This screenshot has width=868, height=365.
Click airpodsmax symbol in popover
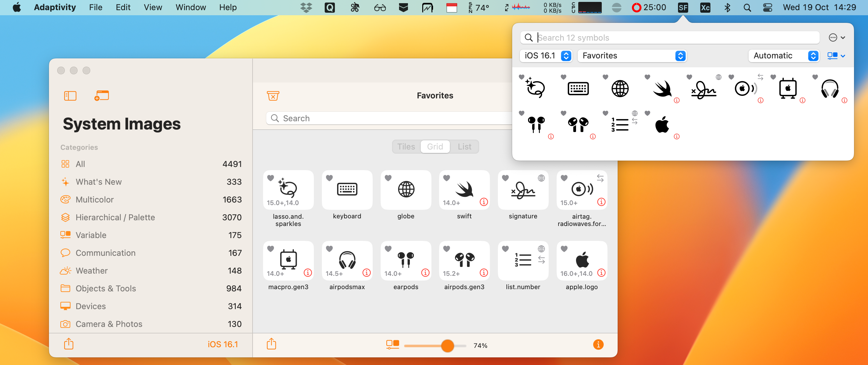point(829,89)
